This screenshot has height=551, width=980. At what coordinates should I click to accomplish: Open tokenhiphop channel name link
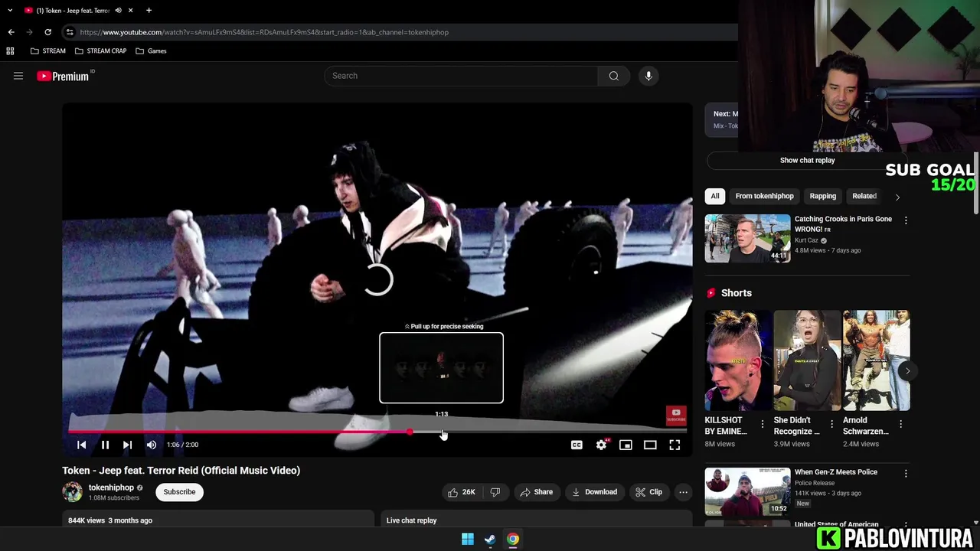click(111, 487)
